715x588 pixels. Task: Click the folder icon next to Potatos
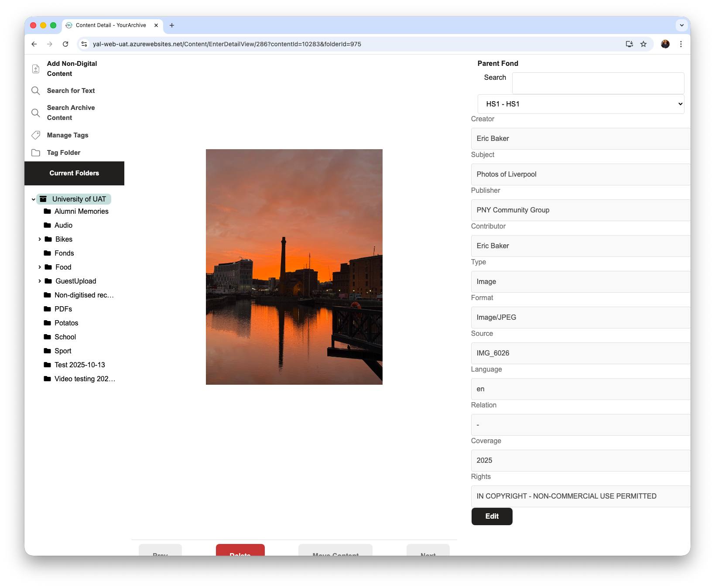48,323
